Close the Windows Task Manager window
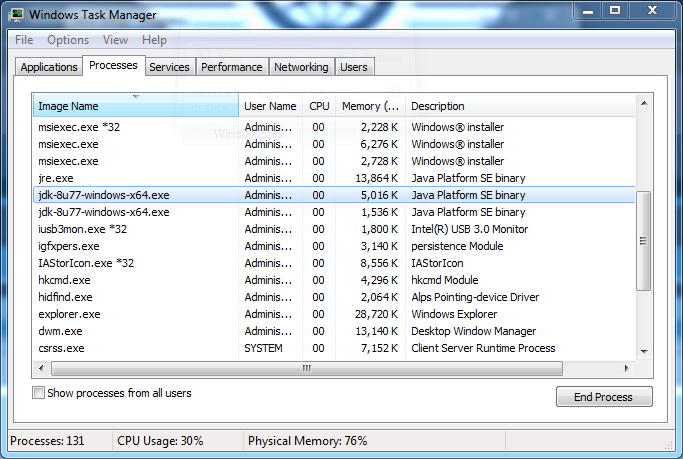Screen dimensions: 683x459 pos(652,10)
